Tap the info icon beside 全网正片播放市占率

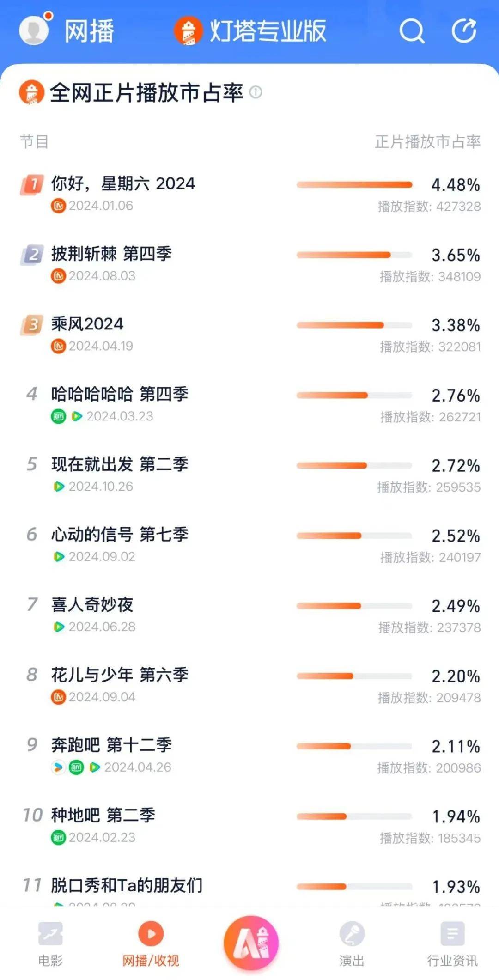point(256,92)
